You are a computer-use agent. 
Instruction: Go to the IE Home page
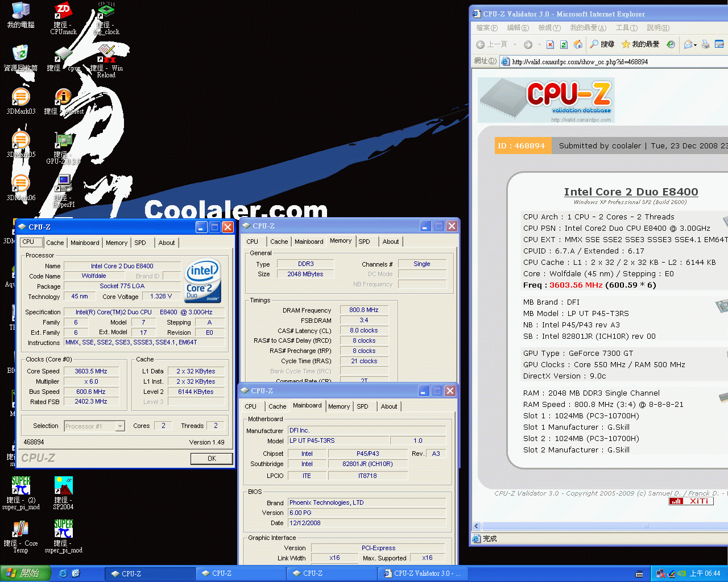tap(578, 44)
